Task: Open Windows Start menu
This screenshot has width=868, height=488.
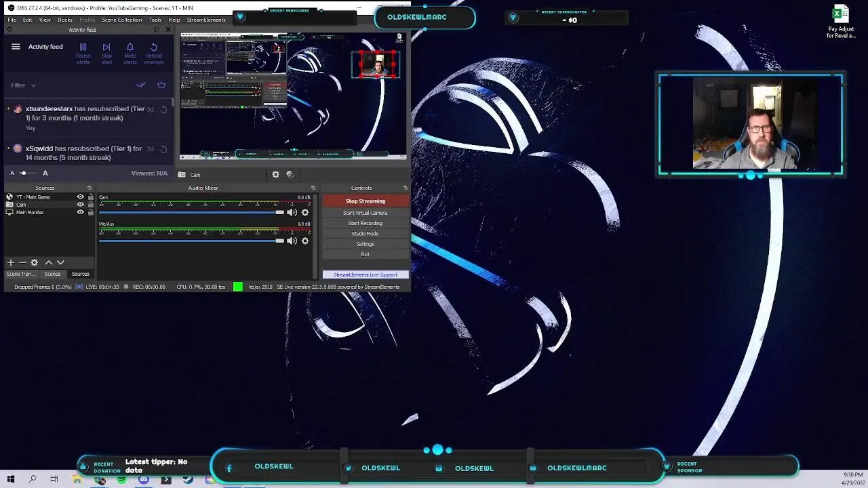Action: (11, 479)
